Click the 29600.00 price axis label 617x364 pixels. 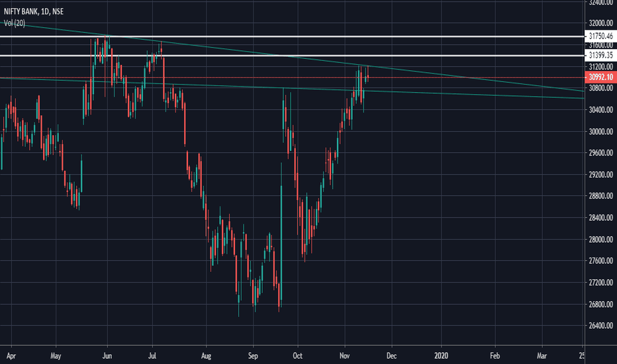[600, 153]
